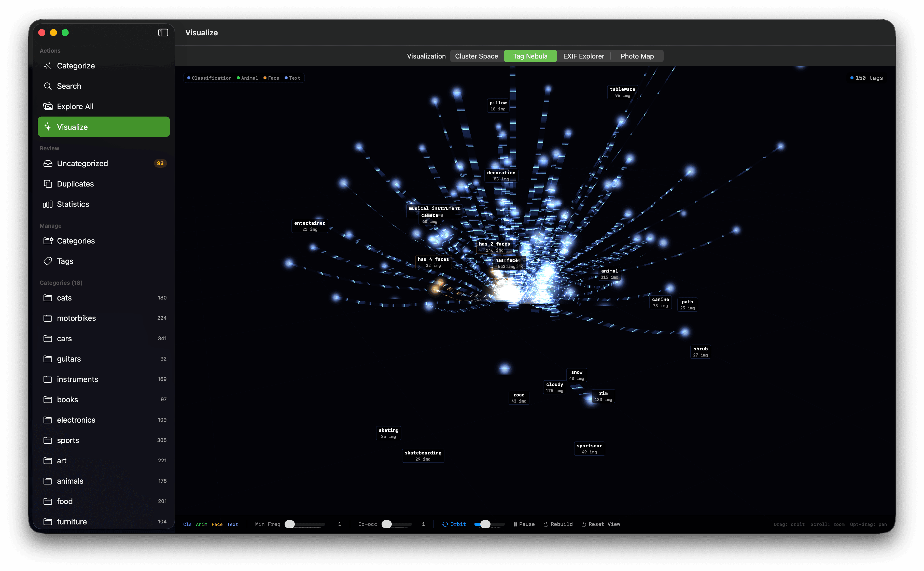Click the cats folder icon
This screenshot has height=571, width=924.
point(48,298)
